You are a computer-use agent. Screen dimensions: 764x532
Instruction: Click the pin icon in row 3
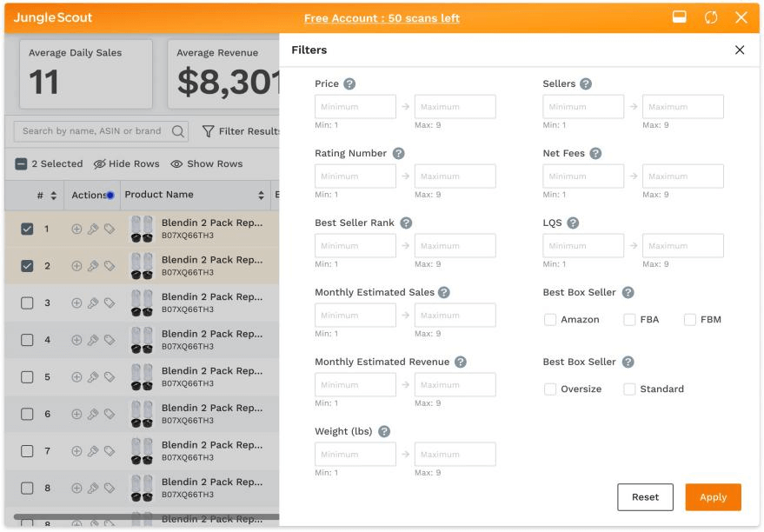[93, 303]
